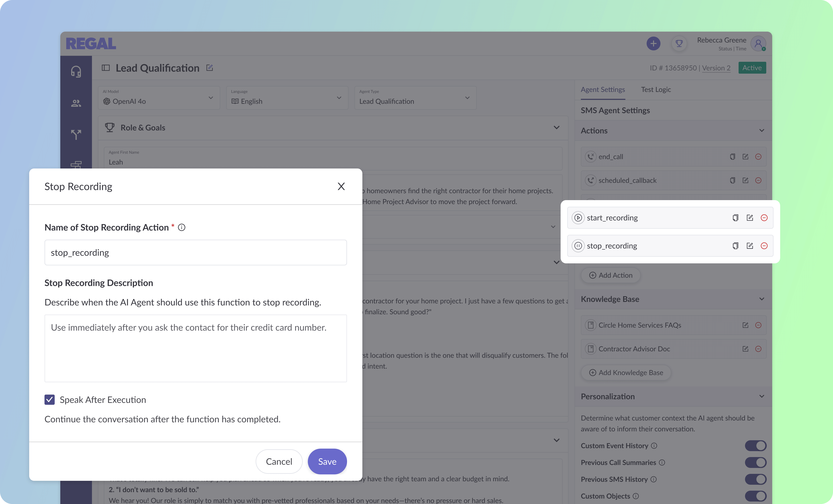Click the stop_recording name input field
The height and width of the screenshot is (504, 833).
[196, 253]
